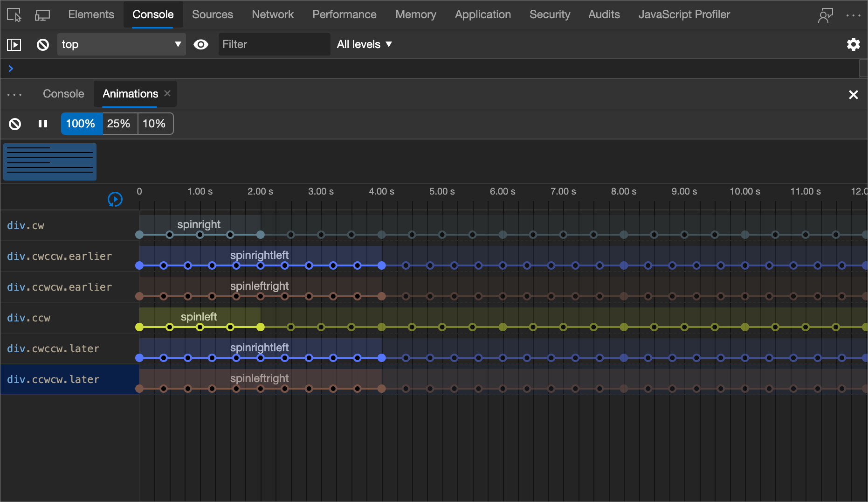Screen dimensions: 868x502
Task: Open the All levels dropdown
Action: [364, 44]
